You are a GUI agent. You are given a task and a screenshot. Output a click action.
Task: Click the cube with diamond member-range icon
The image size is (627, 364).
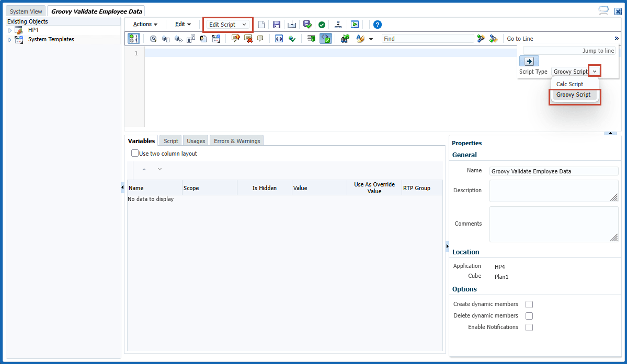pyautogui.click(x=178, y=39)
